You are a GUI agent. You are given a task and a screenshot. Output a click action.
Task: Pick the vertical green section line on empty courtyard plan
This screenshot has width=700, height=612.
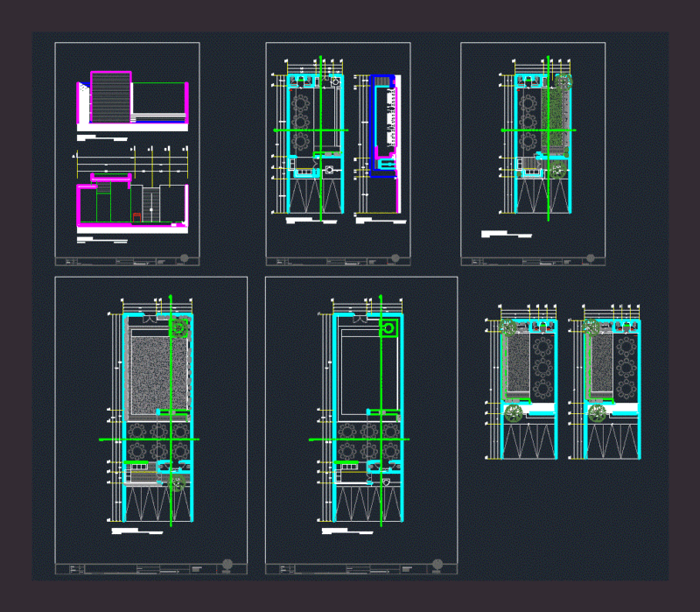click(x=381, y=411)
